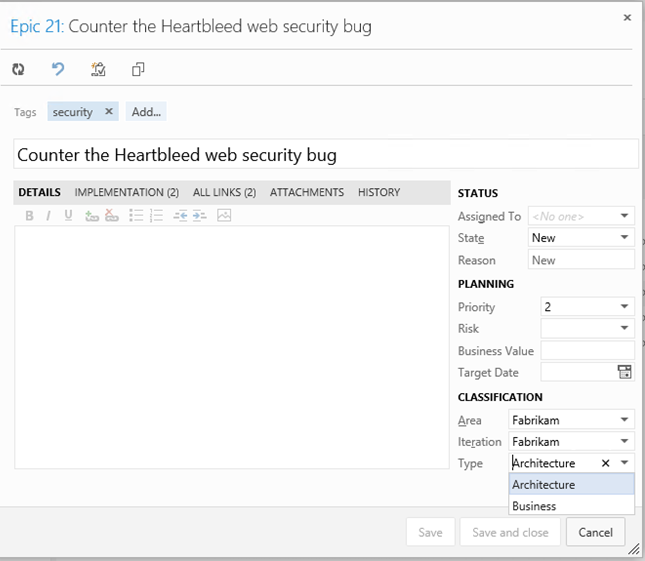645x561 pixels.
Task: Toggle underline formatting in description editor
Action: (68, 215)
